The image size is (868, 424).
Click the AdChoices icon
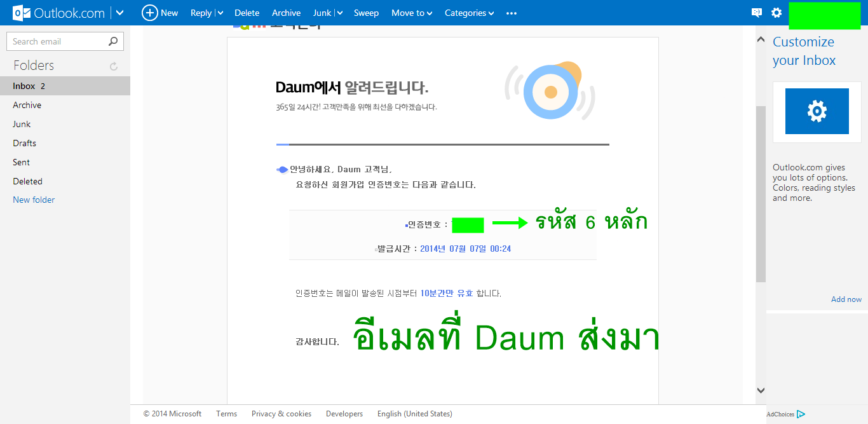tap(801, 414)
